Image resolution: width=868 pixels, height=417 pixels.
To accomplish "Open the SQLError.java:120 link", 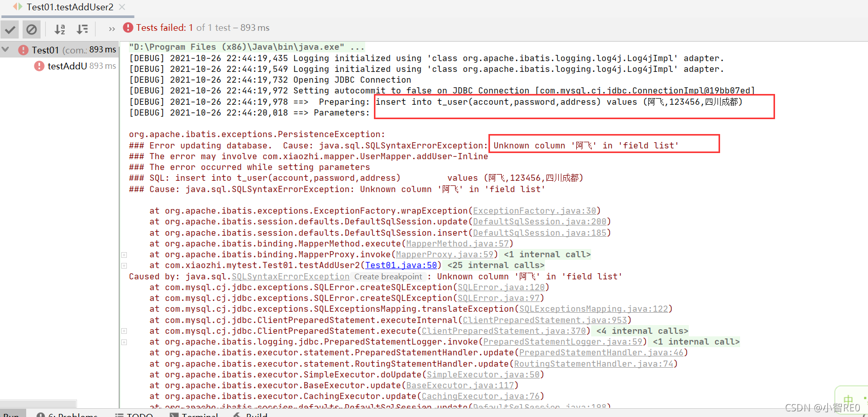I will coord(501,288).
